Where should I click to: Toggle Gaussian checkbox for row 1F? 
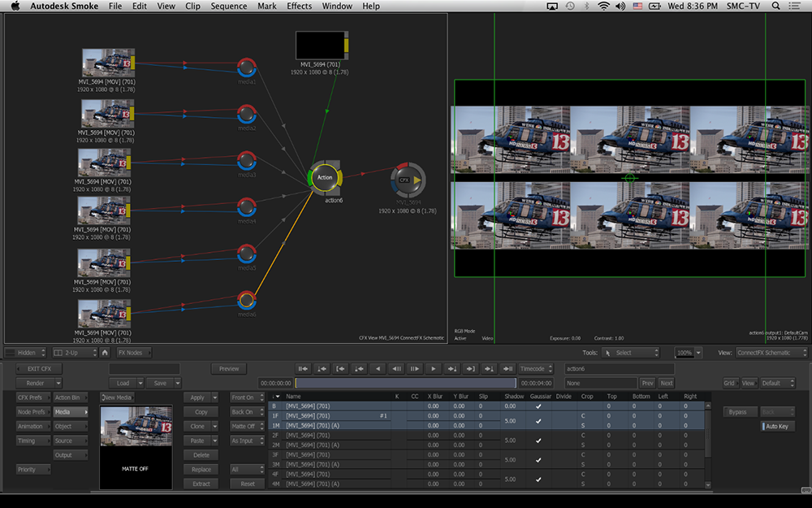538,420
